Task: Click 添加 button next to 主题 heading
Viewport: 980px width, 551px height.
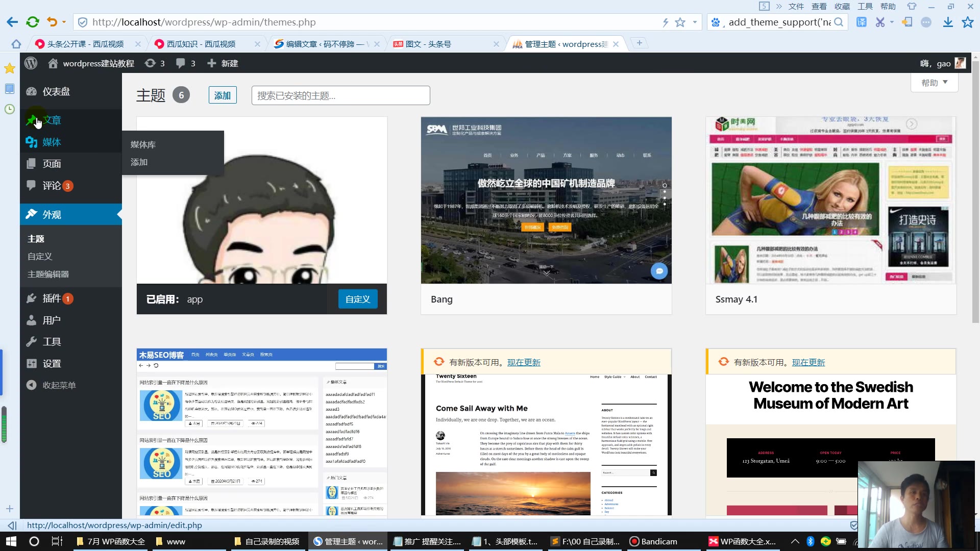Action: point(223,95)
